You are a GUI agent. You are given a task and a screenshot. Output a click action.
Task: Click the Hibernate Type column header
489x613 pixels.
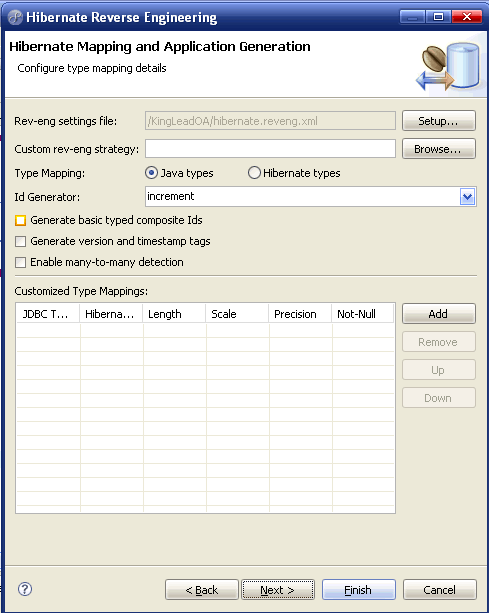tap(111, 314)
